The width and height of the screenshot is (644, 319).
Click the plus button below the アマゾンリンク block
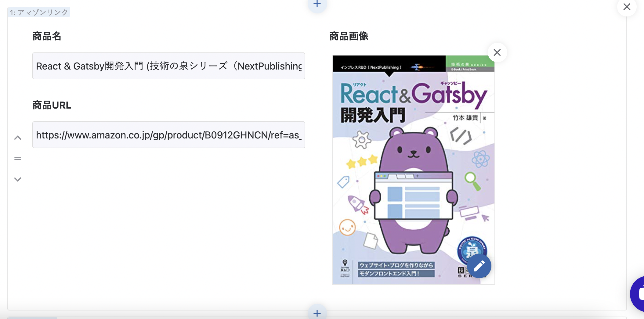pyautogui.click(x=317, y=313)
